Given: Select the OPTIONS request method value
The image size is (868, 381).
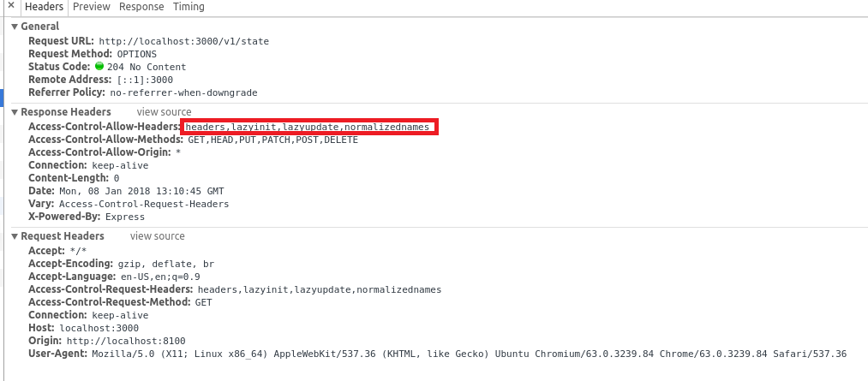Looking at the screenshot, I should point(137,54).
